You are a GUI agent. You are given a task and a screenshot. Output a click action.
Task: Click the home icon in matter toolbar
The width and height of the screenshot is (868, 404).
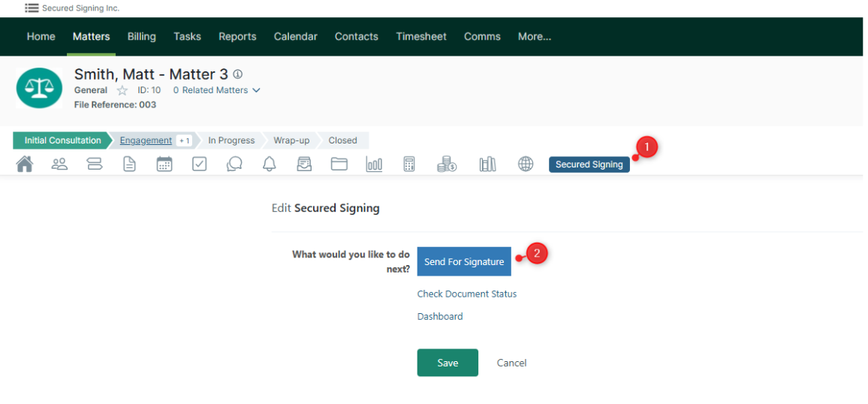pos(25,164)
